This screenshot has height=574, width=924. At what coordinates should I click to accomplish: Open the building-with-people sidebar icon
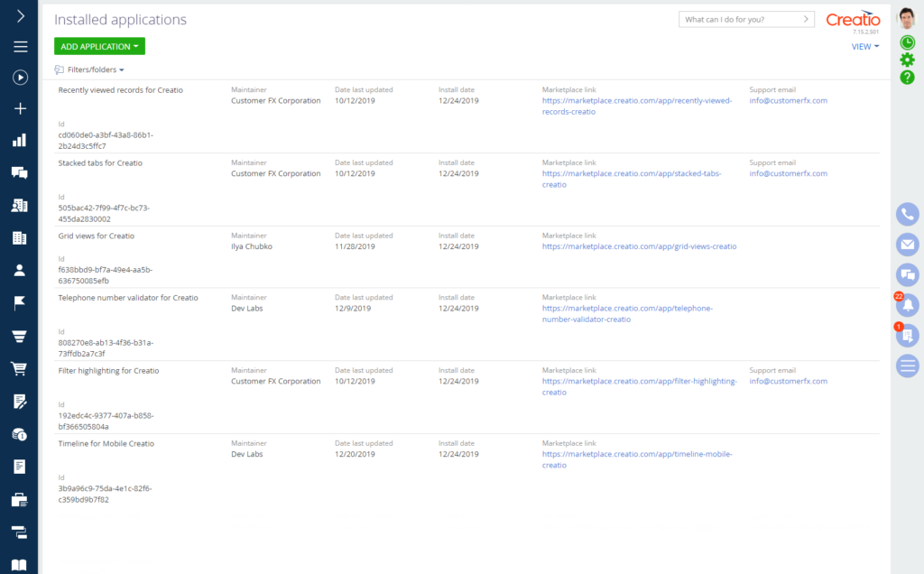(20, 205)
